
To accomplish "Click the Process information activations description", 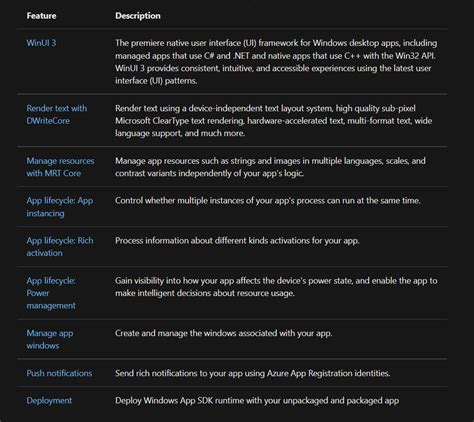I will 237,241.
